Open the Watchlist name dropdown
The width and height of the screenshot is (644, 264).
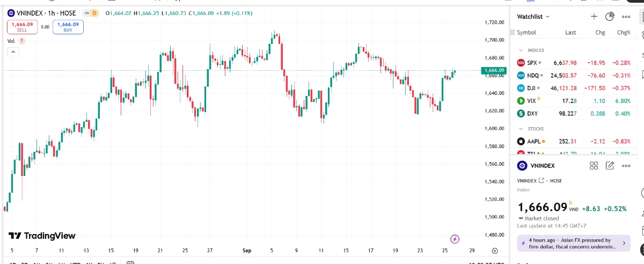pyautogui.click(x=533, y=17)
